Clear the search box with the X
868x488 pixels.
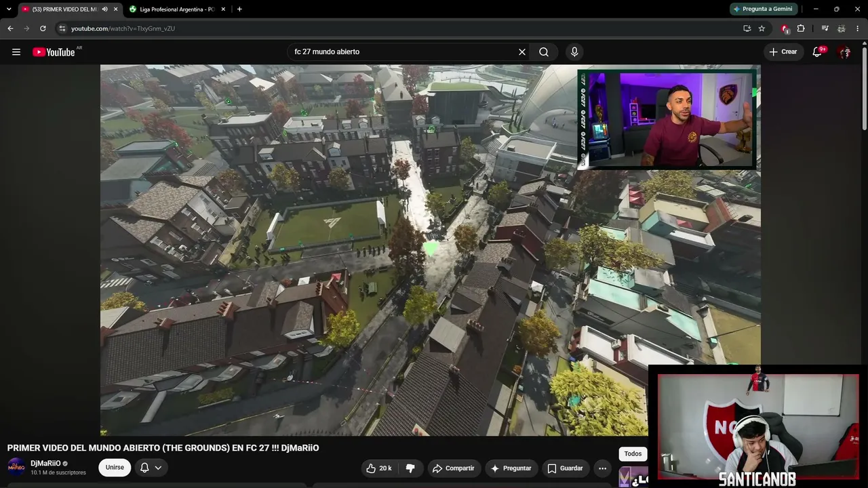[x=522, y=52]
